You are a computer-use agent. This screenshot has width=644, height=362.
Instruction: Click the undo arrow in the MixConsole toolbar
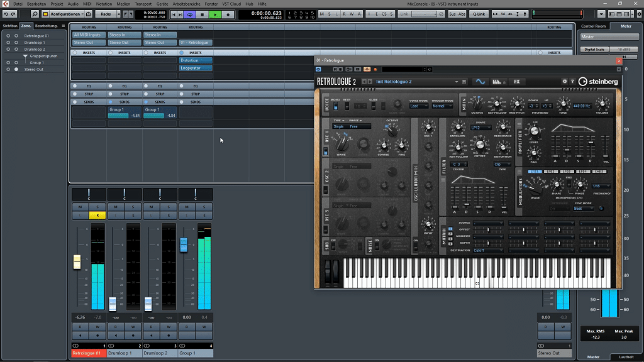[6, 14]
